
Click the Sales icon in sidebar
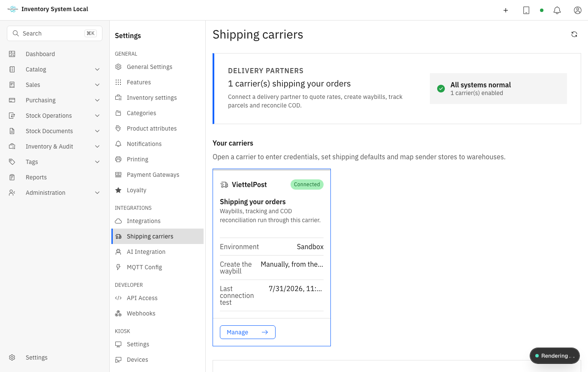[x=12, y=85]
